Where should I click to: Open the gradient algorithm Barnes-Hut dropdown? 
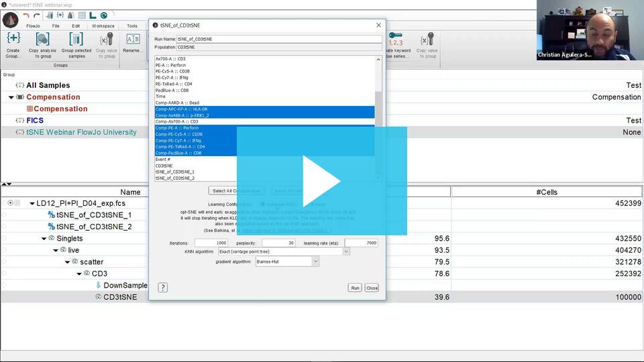pos(315,261)
